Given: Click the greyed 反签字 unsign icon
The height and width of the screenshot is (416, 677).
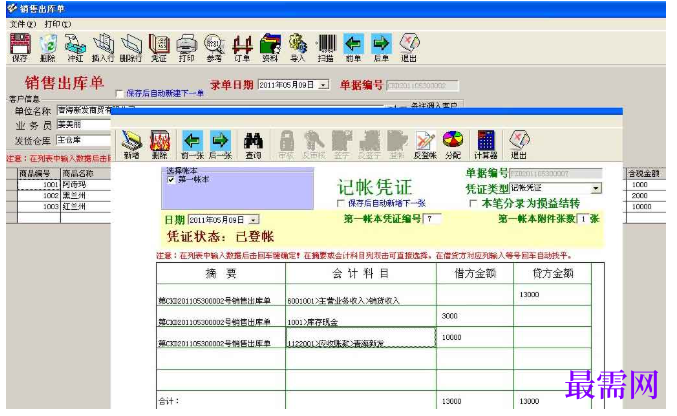Looking at the screenshot, I should click(x=370, y=145).
